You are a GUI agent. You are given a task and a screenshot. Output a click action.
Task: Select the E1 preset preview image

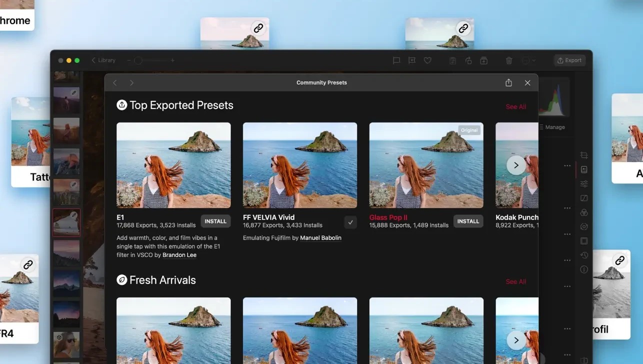tap(173, 165)
